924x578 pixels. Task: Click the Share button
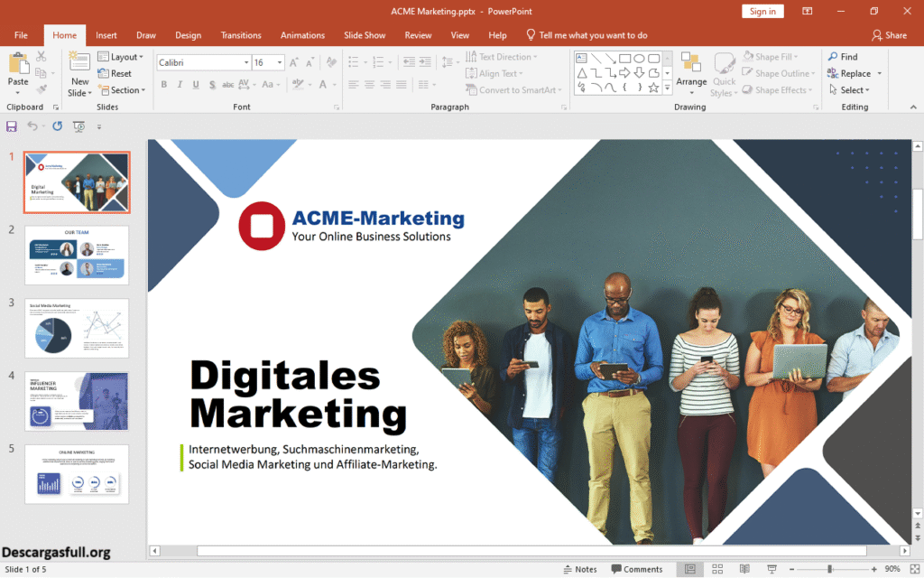[x=889, y=35]
